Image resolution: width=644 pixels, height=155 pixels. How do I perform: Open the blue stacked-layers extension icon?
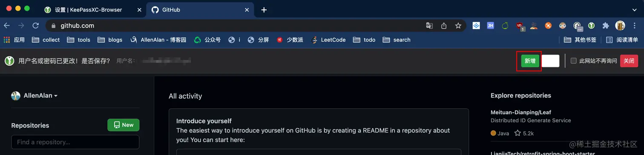tap(476, 25)
